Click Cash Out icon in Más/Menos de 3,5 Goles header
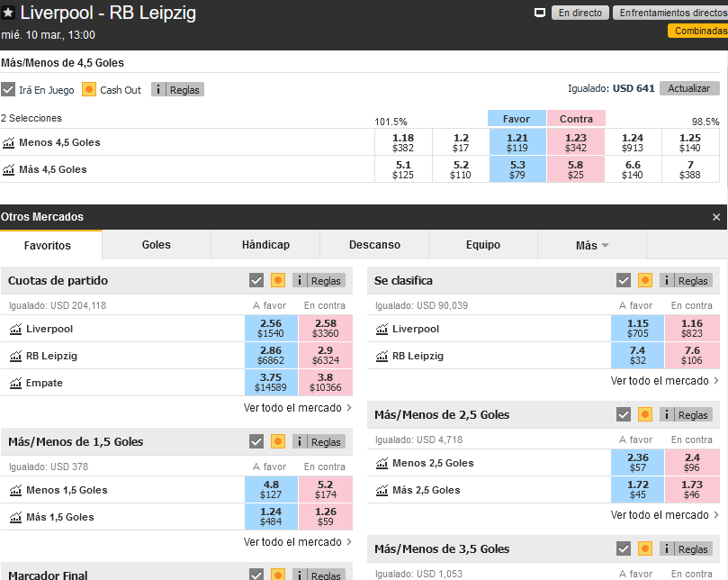 click(x=645, y=548)
